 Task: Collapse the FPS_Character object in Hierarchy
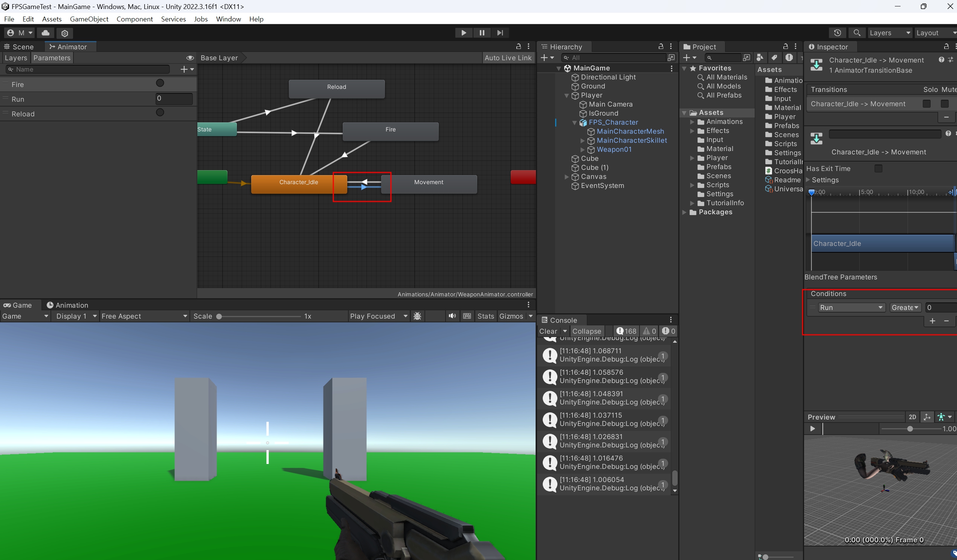tap(575, 122)
